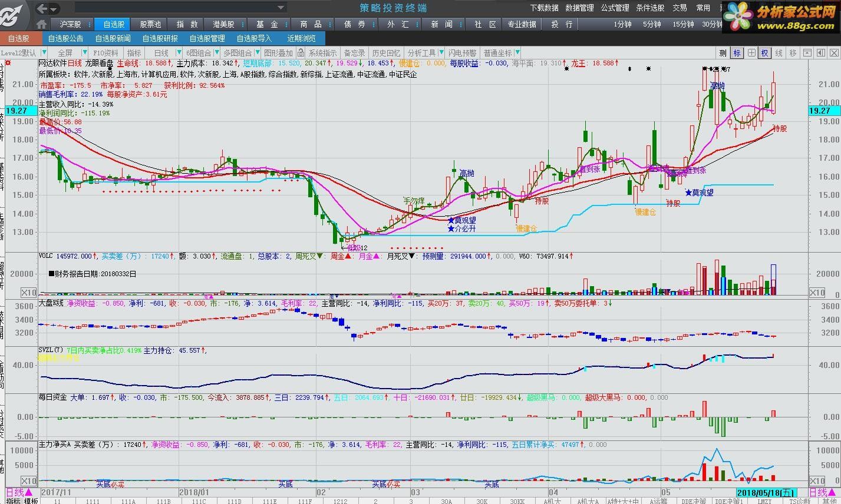Open the 港美股 tab
Screen dimensions: 841x504
pyautogui.click(x=224, y=24)
